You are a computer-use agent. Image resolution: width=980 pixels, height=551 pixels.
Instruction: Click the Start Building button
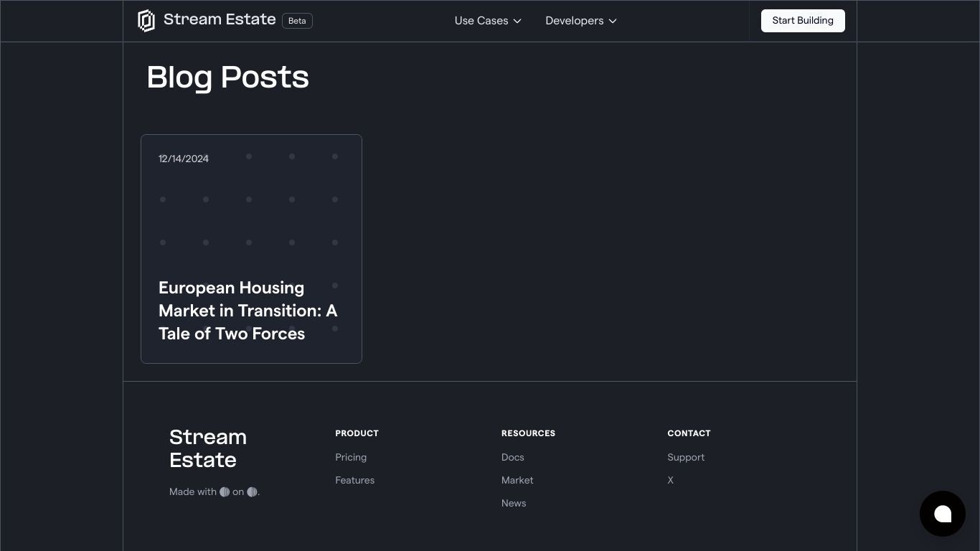pyautogui.click(x=803, y=21)
